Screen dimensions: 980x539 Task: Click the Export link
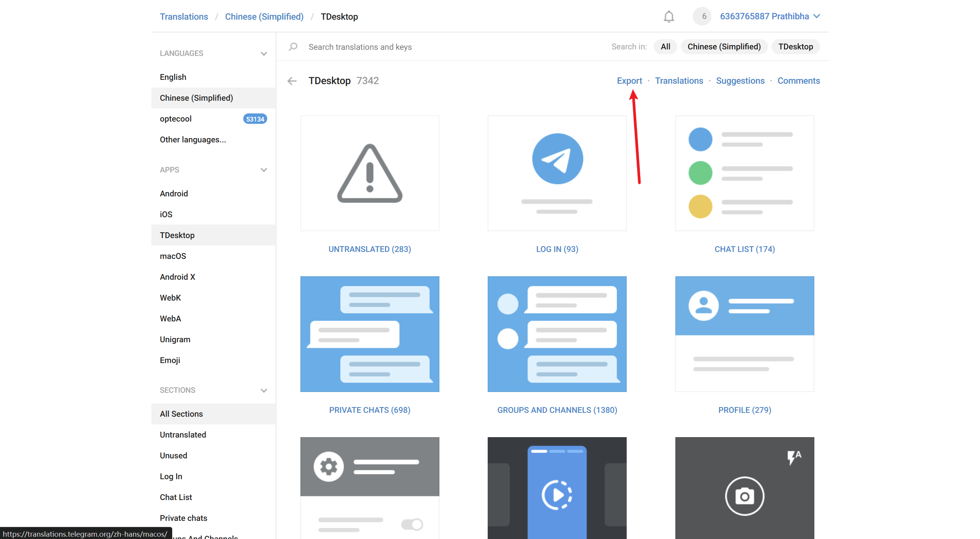(x=629, y=81)
